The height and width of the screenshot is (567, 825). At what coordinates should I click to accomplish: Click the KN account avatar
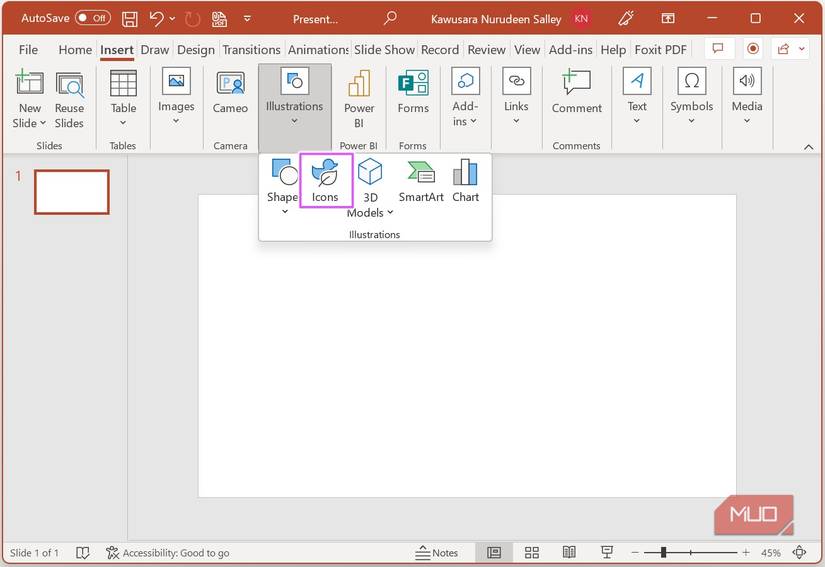pos(581,19)
